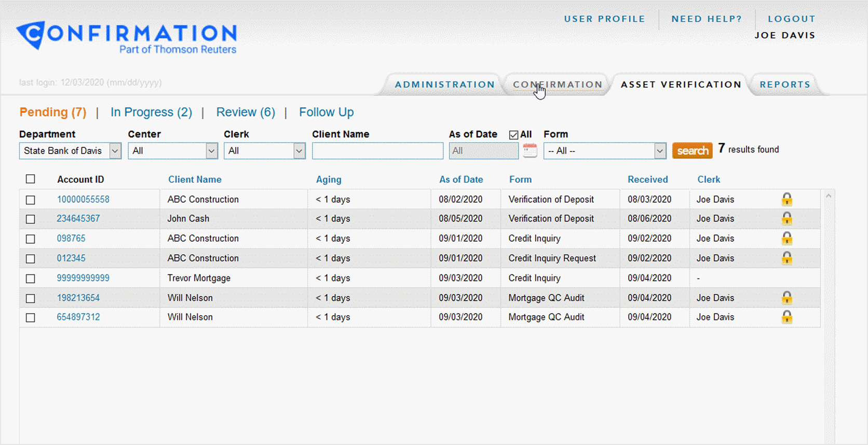Image resolution: width=868 pixels, height=445 pixels.
Task: Click the lock icon for account 654897312
Action: 787,317
